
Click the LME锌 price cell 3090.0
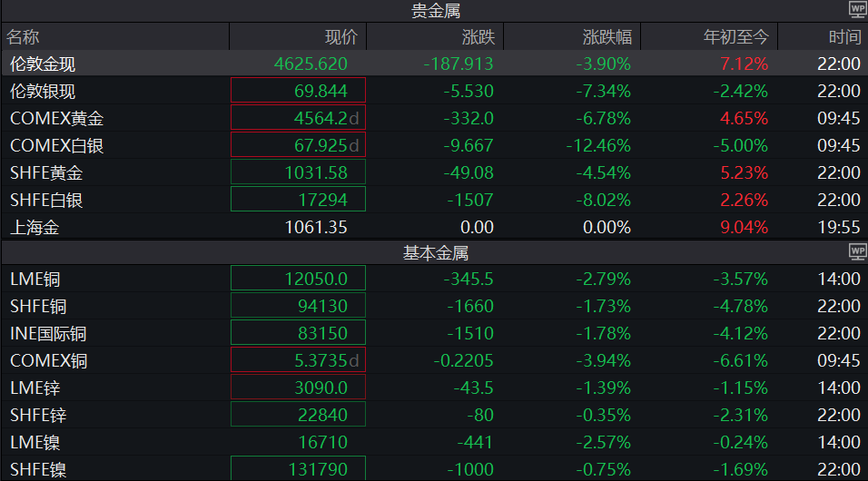(x=298, y=388)
